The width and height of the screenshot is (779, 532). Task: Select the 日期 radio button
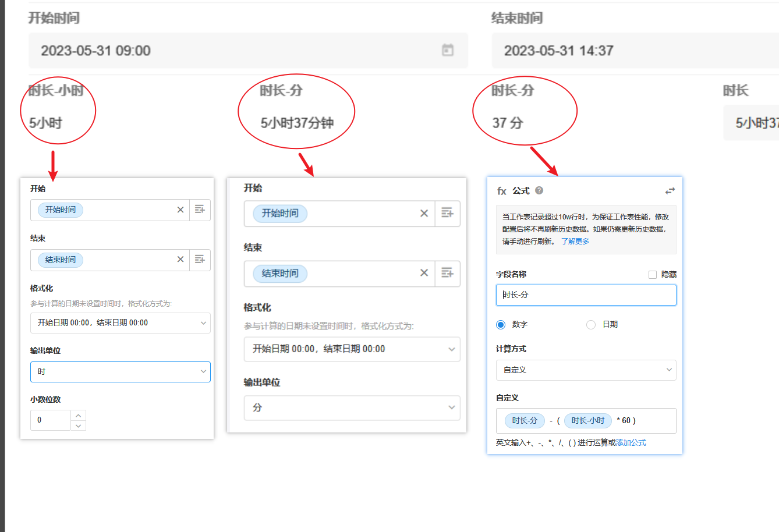click(591, 325)
